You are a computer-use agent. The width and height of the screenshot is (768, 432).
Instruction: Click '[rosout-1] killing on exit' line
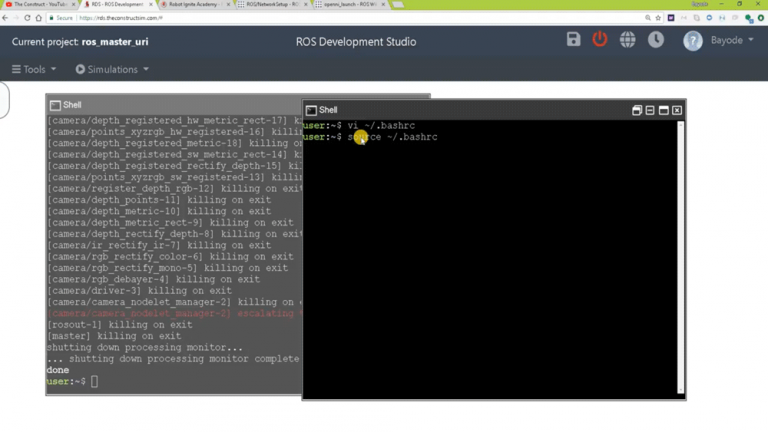(120, 325)
